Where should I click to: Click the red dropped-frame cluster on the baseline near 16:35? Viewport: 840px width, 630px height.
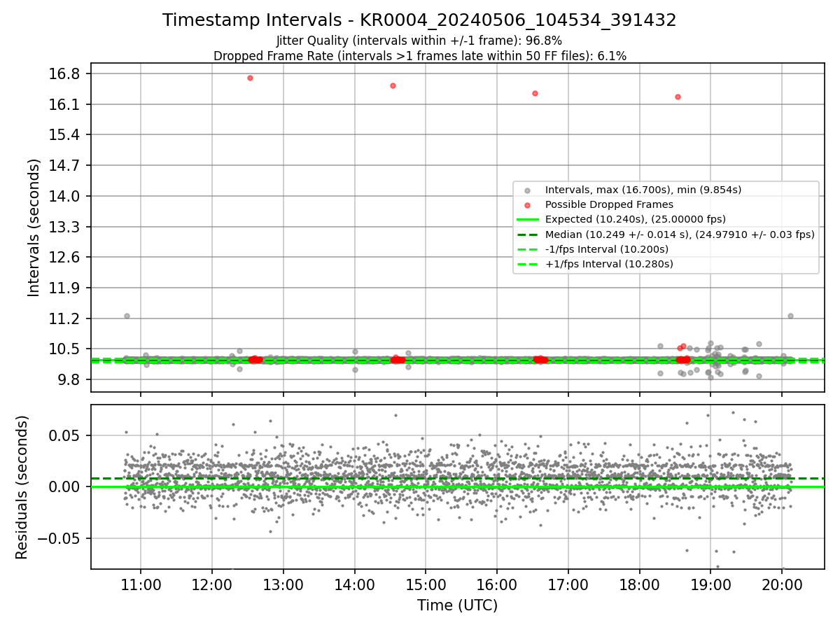[x=540, y=359]
